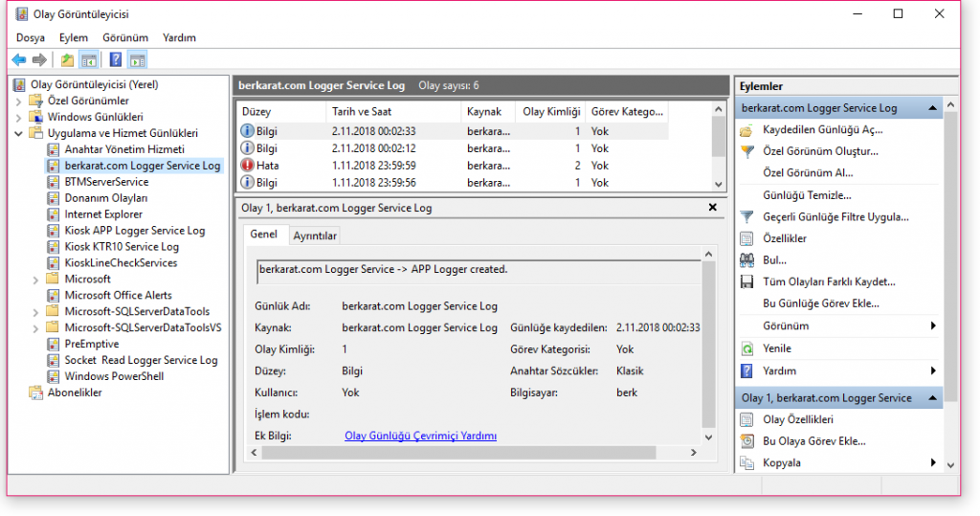The image size is (980, 516).
Task: Sort by the Tarih ve Saat column header
Action: coord(393,111)
